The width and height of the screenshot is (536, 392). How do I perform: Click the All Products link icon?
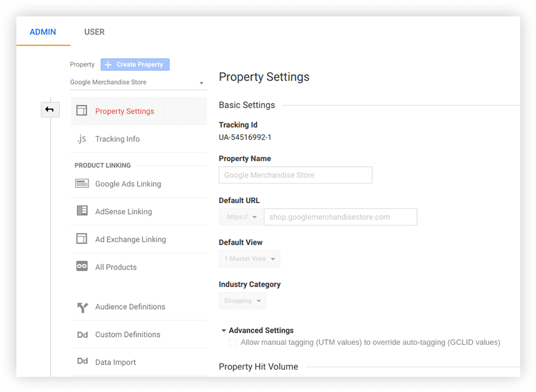pyautogui.click(x=82, y=267)
